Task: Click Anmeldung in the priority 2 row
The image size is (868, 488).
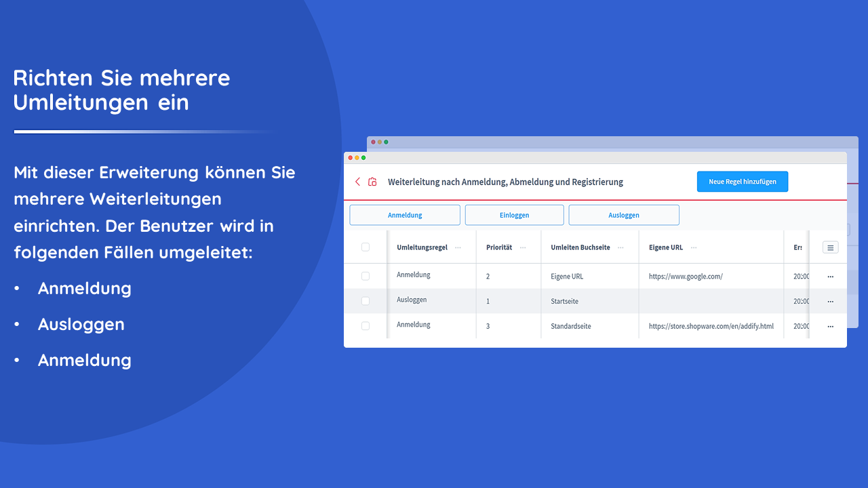Action: pos(414,274)
